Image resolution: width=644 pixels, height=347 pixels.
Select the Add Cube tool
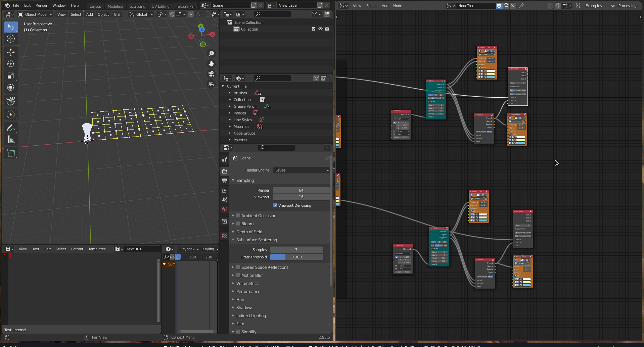[11, 153]
